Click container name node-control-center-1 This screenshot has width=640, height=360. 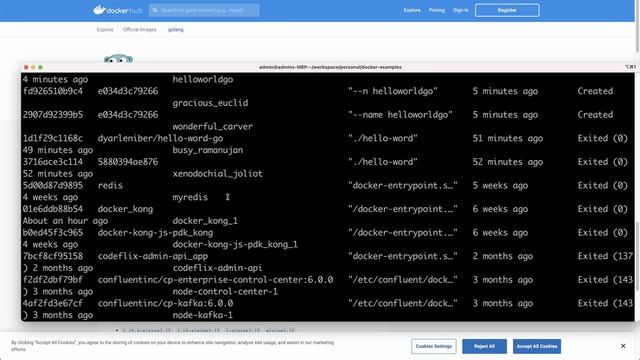(x=225, y=292)
